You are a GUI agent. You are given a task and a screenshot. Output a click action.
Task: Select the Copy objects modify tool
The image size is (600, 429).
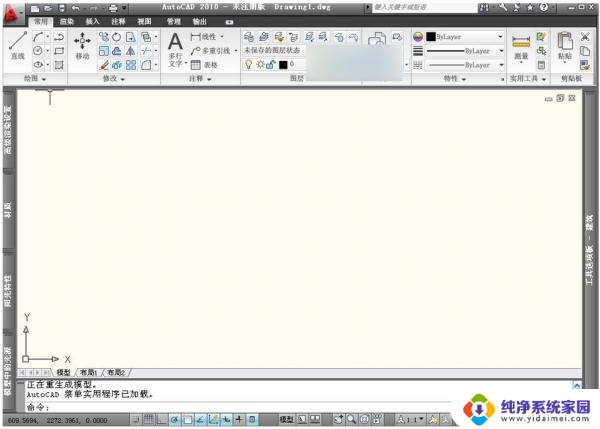point(104,37)
